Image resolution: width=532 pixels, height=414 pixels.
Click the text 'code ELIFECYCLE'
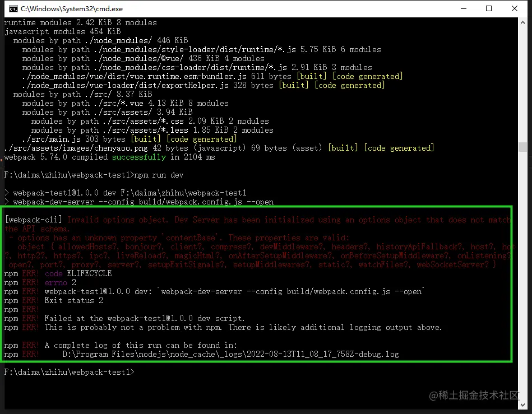(78, 273)
